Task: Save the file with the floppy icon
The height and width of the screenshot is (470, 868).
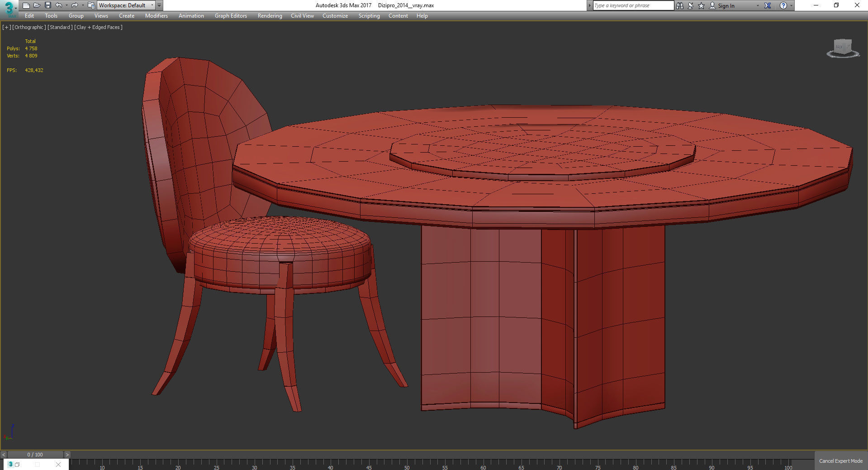Action: click(47, 5)
